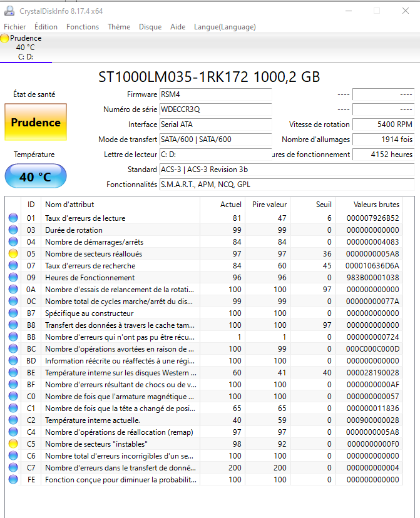Click the blue status icon for attribute 03

click(x=13, y=230)
